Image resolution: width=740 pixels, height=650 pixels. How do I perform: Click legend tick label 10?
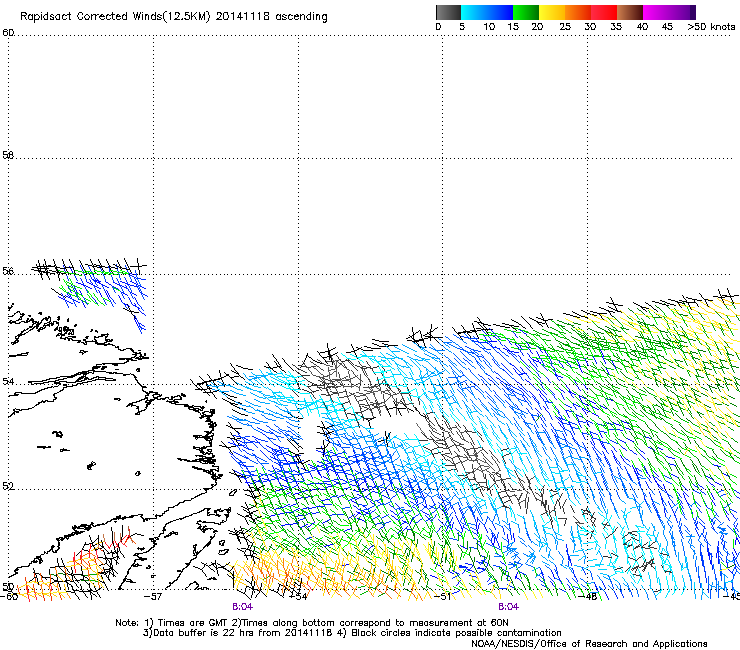coord(489,27)
